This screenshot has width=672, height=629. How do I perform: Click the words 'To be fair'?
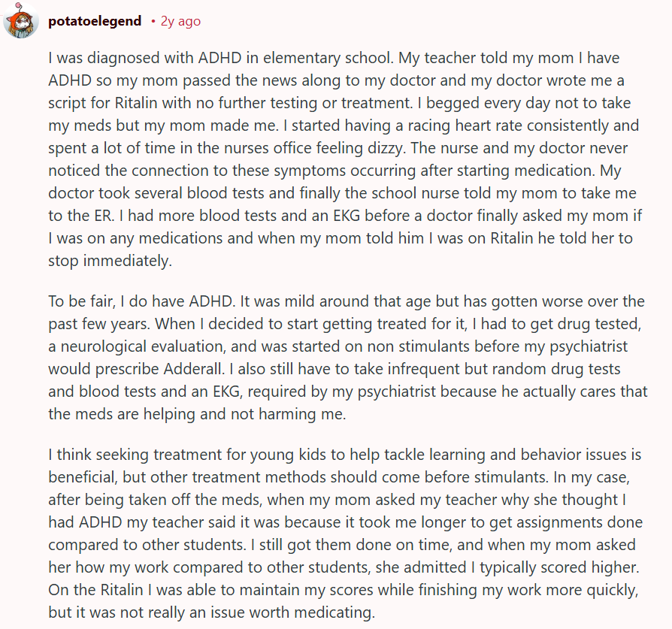81,301
